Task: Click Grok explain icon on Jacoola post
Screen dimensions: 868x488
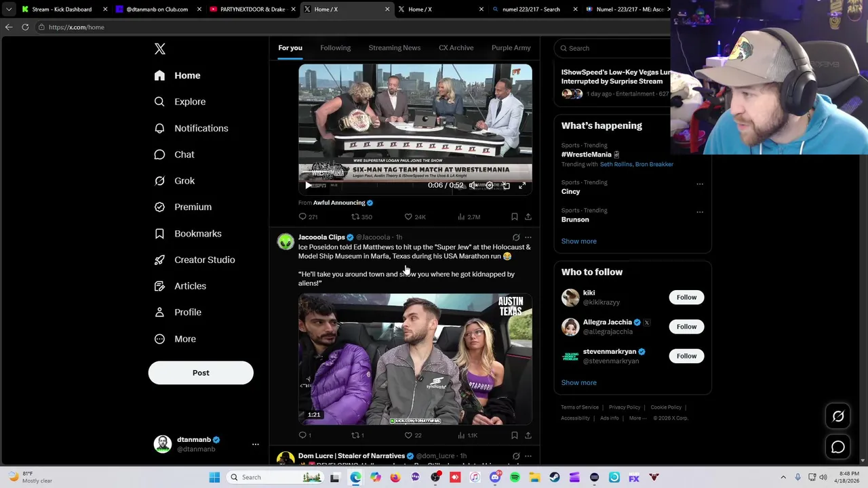Action: (x=516, y=237)
